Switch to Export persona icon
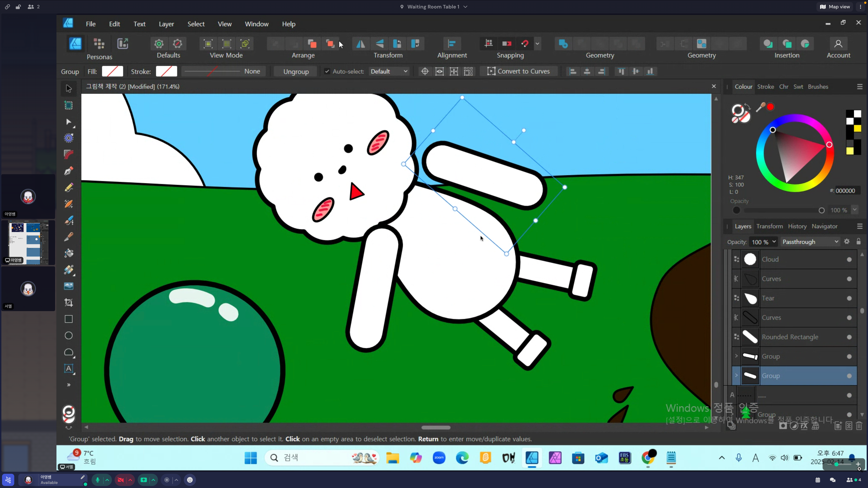Image resolution: width=868 pixels, height=488 pixels. 123,44
